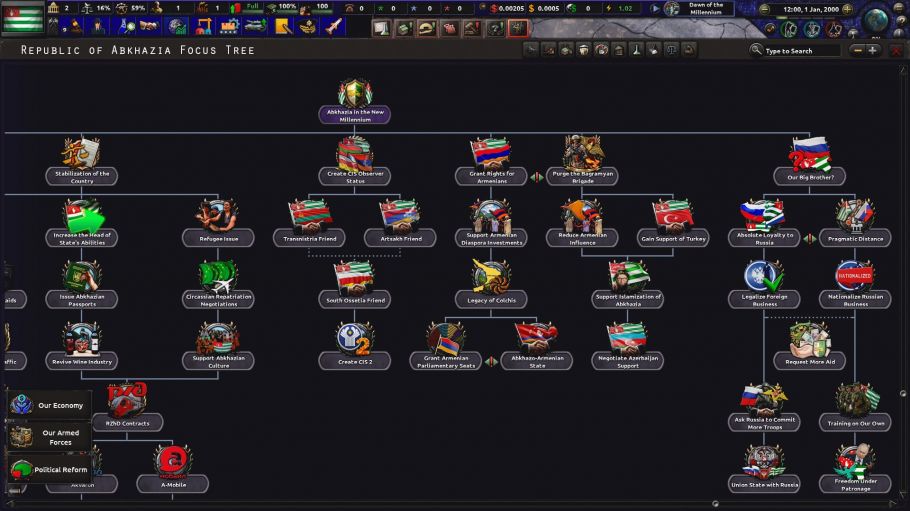Viewport: 910px width, 511px height.
Task: Toggle the building focus filter
Action: pyautogui.click(x=619, y=51)
